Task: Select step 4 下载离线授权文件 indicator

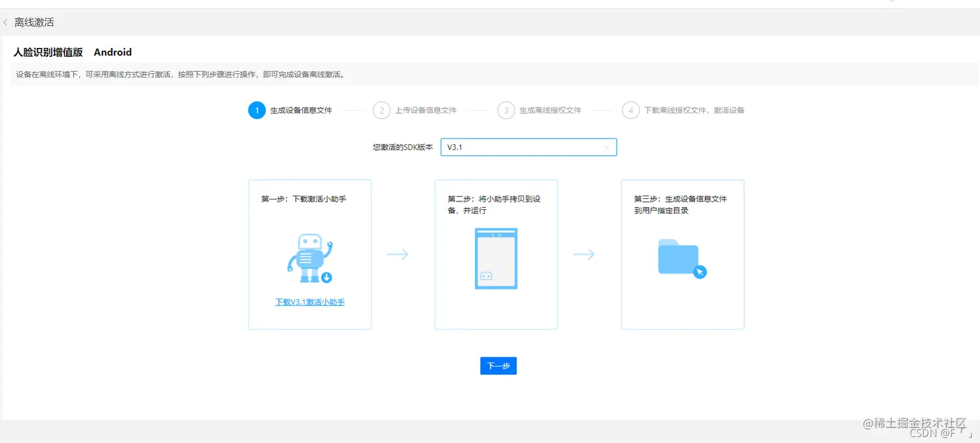Action: (x=631, y=110)
